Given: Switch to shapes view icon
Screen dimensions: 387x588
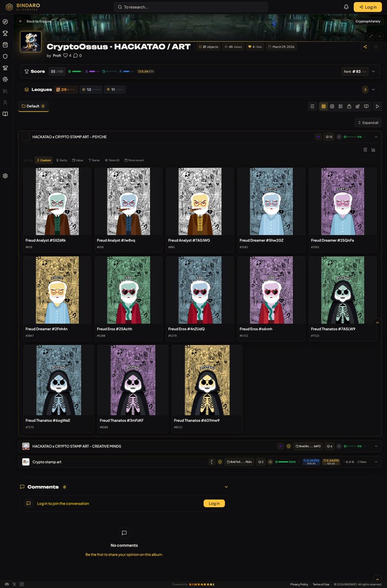Looking at the screenshot, I should click(358, 106).
